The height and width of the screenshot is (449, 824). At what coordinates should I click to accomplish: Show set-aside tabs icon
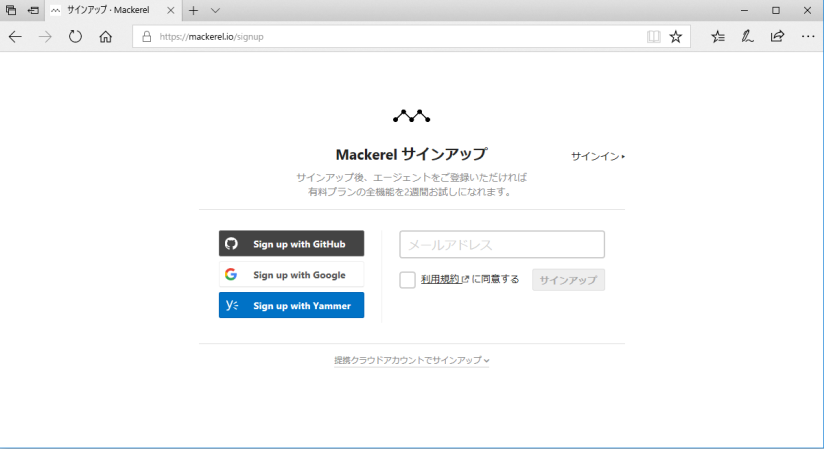click(11, 11)
